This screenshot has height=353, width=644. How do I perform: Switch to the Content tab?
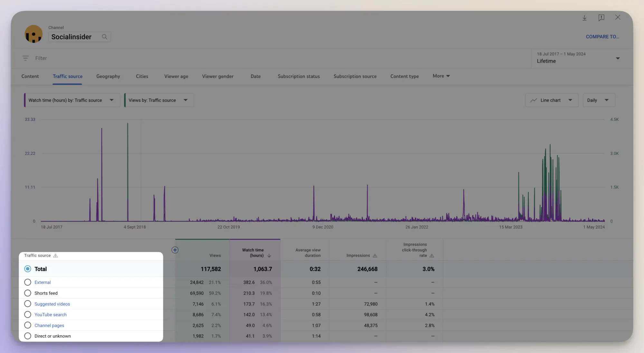30,76
